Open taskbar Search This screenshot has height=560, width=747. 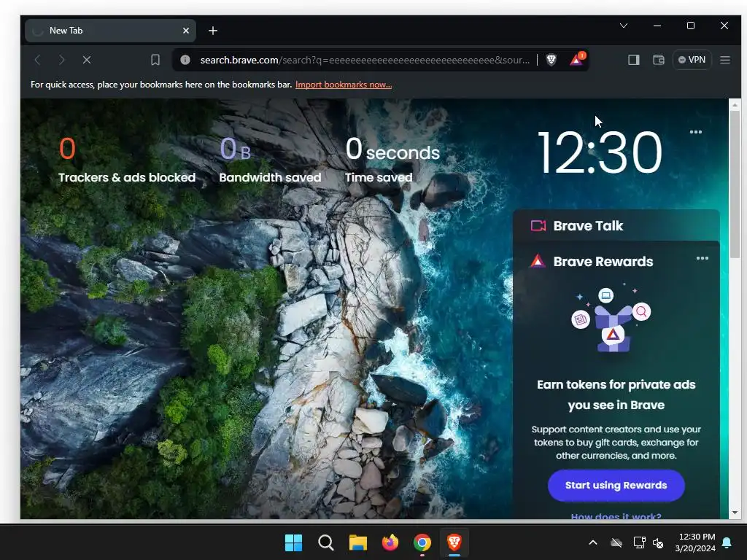coord(326,542)
